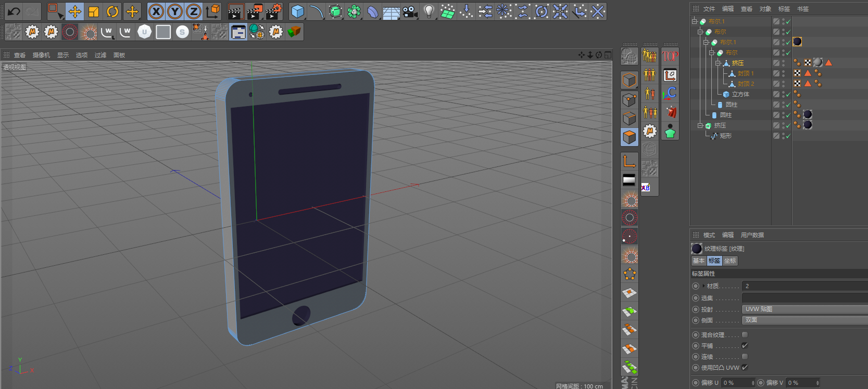Click the globe content browser icon
The width and height of the screenshot is (868, 389).
257,32
